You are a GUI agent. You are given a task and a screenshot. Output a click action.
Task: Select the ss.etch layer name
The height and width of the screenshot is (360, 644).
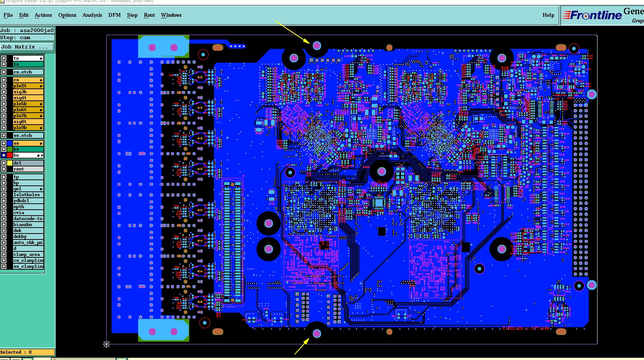click(28, 135)
